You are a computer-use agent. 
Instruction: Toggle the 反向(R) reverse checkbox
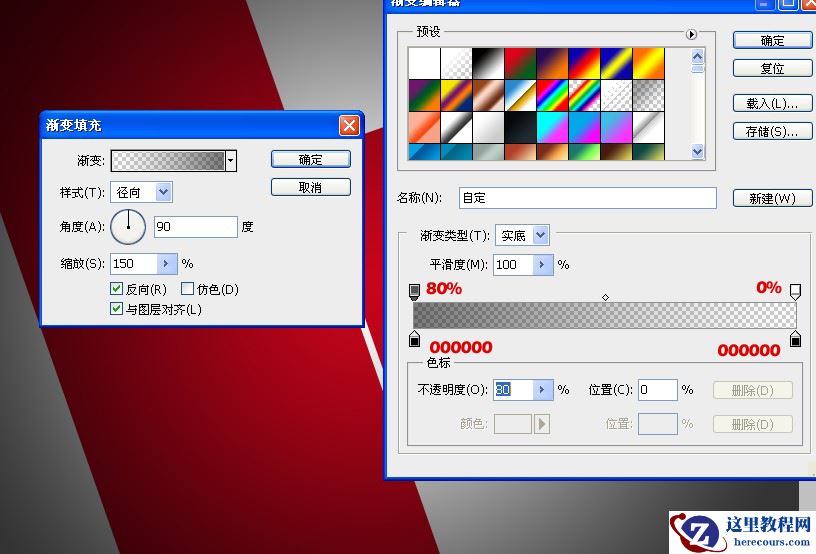pos(117,289)
